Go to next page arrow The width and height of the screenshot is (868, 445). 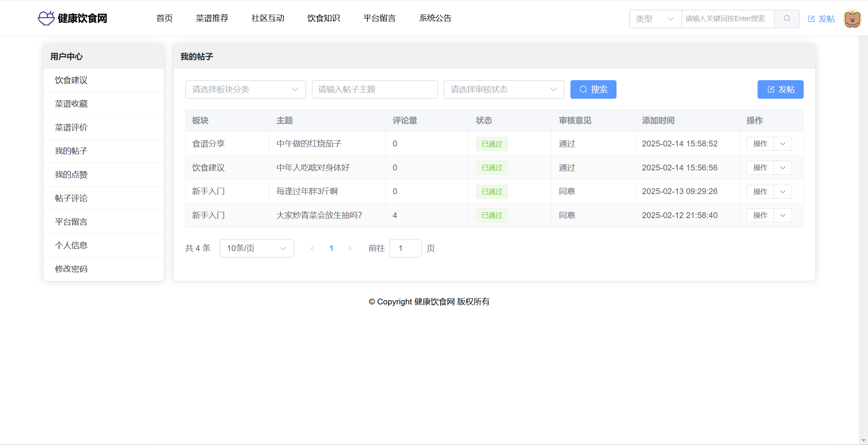pyautogui.click(x=350, y=248)
